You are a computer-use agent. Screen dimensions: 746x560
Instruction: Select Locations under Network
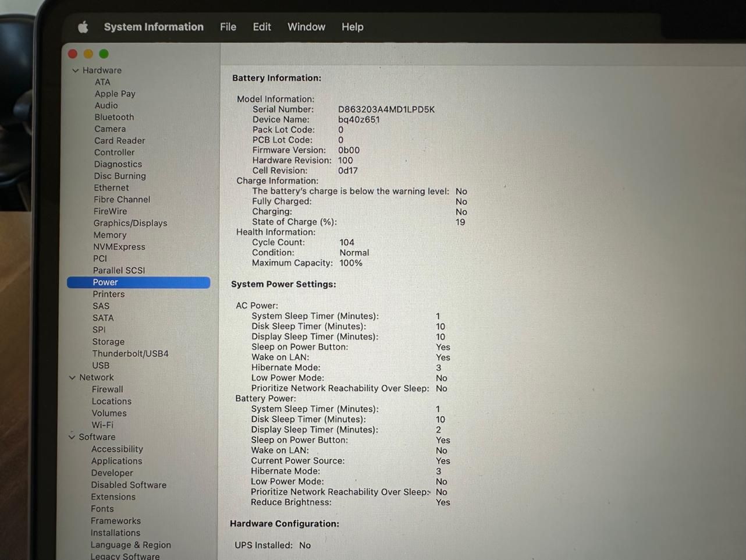click(111, 401)
